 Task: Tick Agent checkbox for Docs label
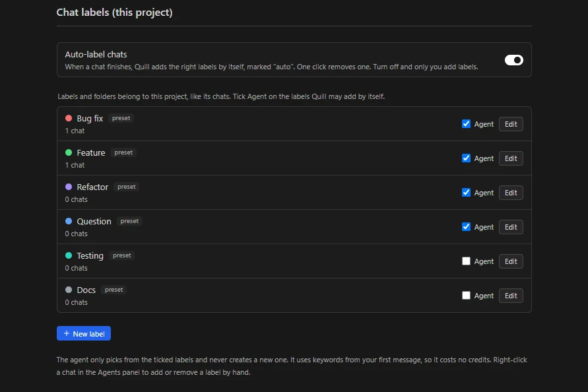tap(466, 296)
